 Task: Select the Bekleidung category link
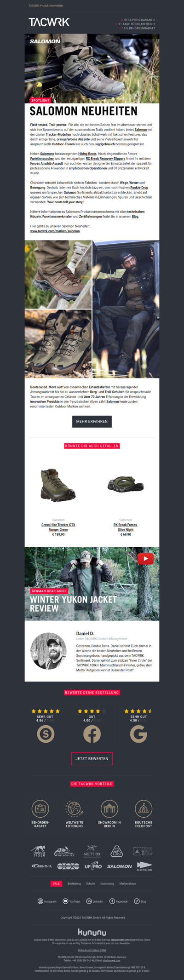pos(74,883)
